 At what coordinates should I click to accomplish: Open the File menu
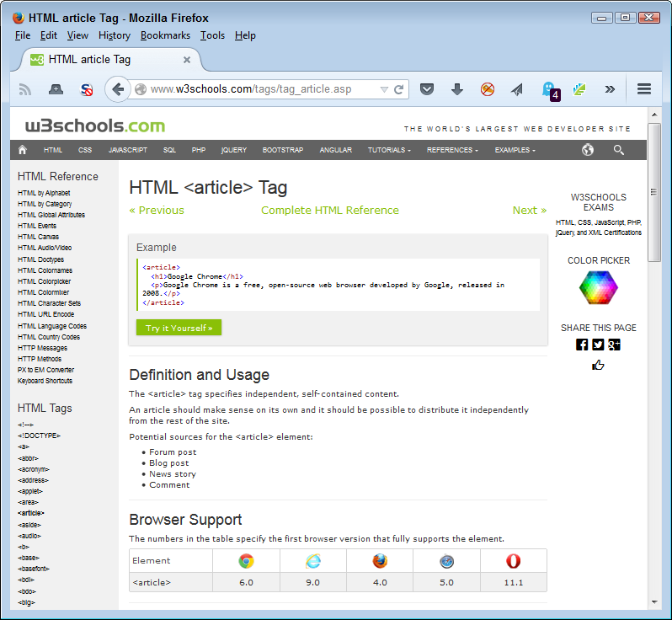tap(23, 35)
